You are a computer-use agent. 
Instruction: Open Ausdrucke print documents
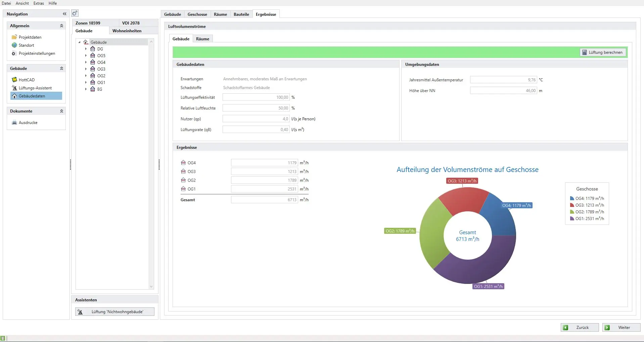(28, 123)
